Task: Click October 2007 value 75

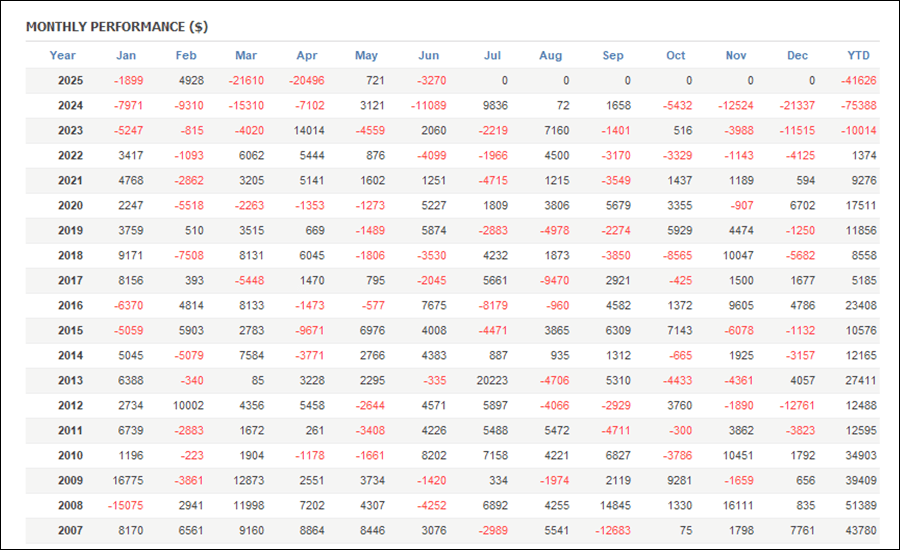Action: 685,530
